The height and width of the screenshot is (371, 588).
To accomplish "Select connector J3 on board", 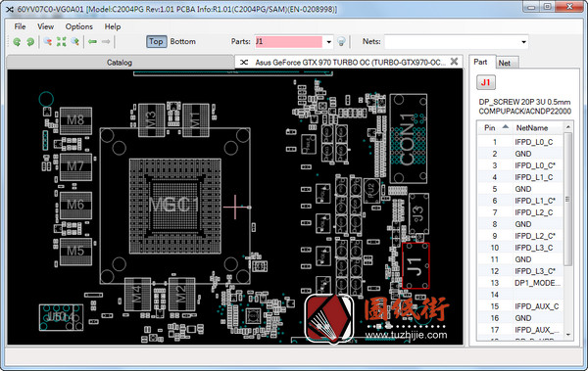I will point(418,213).
